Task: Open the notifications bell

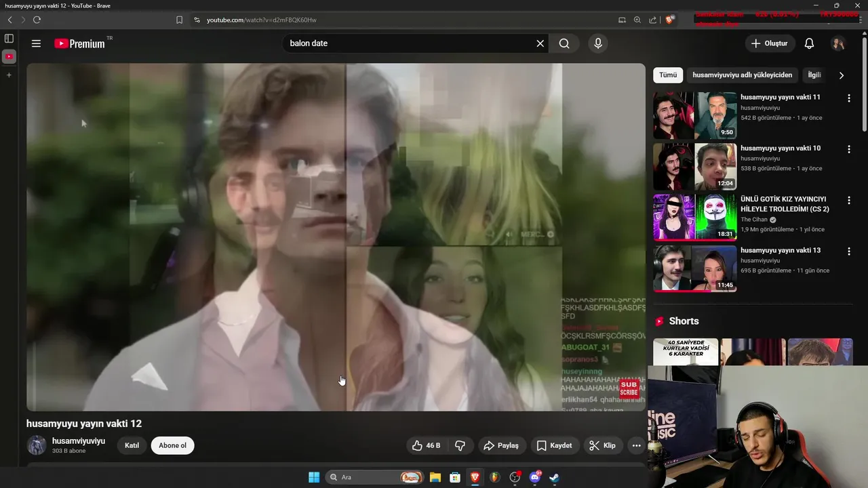Action: click(809, 43)
